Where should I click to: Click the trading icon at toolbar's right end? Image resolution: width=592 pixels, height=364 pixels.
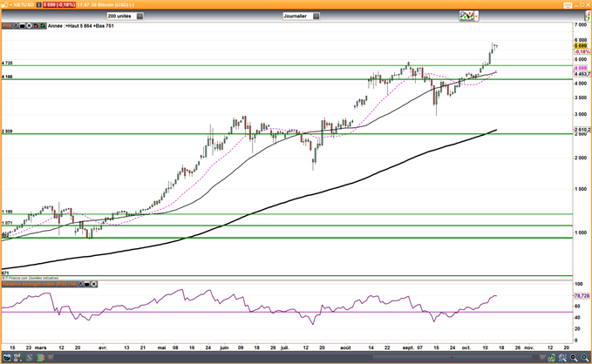[588, 16]
